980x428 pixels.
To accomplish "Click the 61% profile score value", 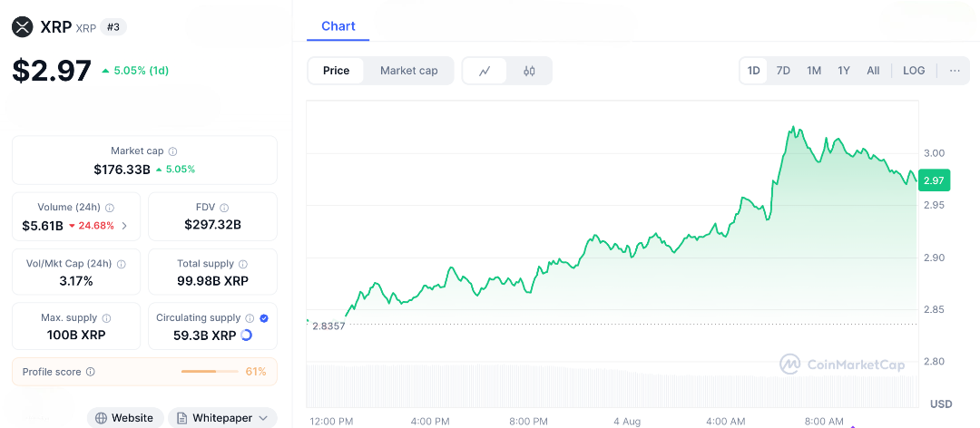I will tap(256, 372).
